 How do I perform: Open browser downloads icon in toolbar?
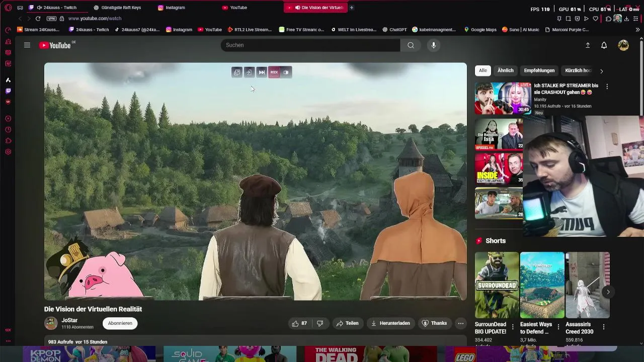click(x=626, y=19)
